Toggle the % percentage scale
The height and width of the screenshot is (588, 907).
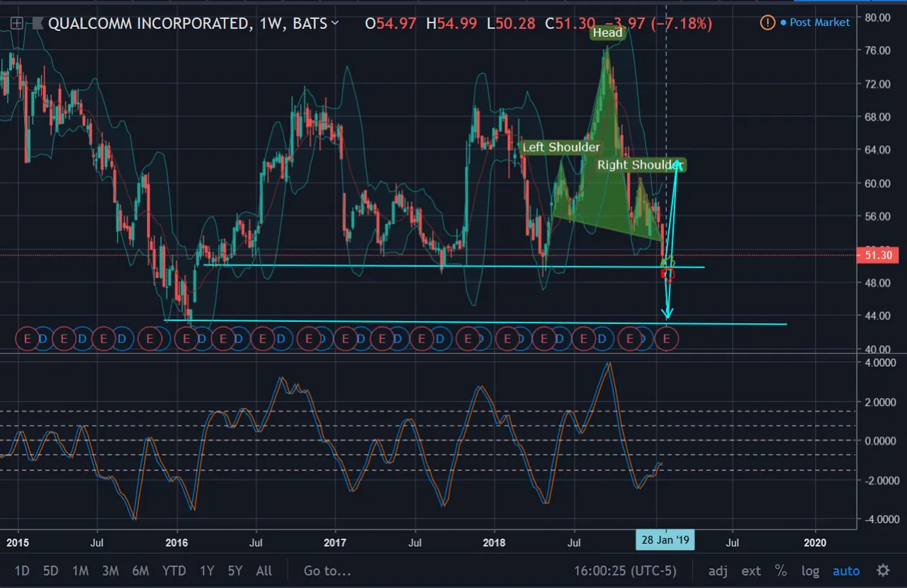781,571
